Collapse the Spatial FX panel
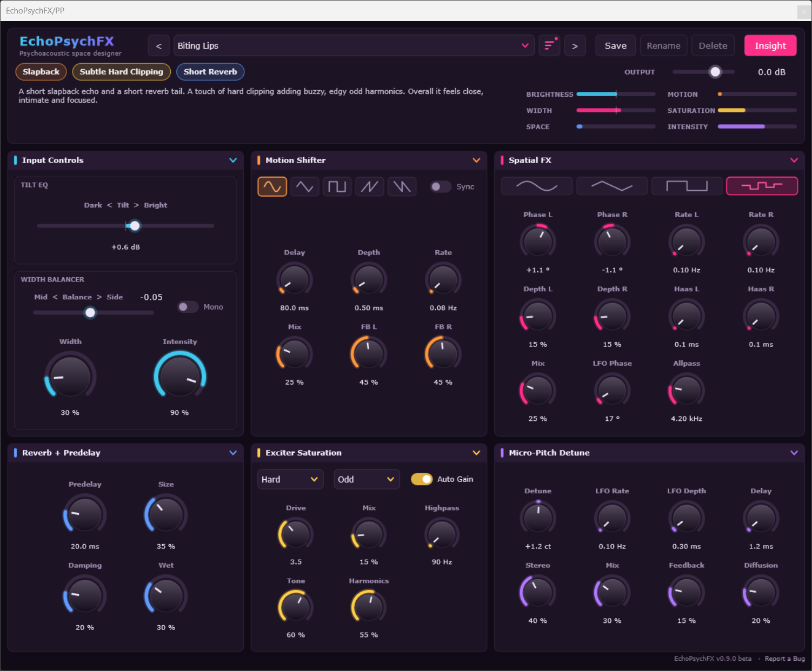812x671 pixels. [x=794, y=160]
